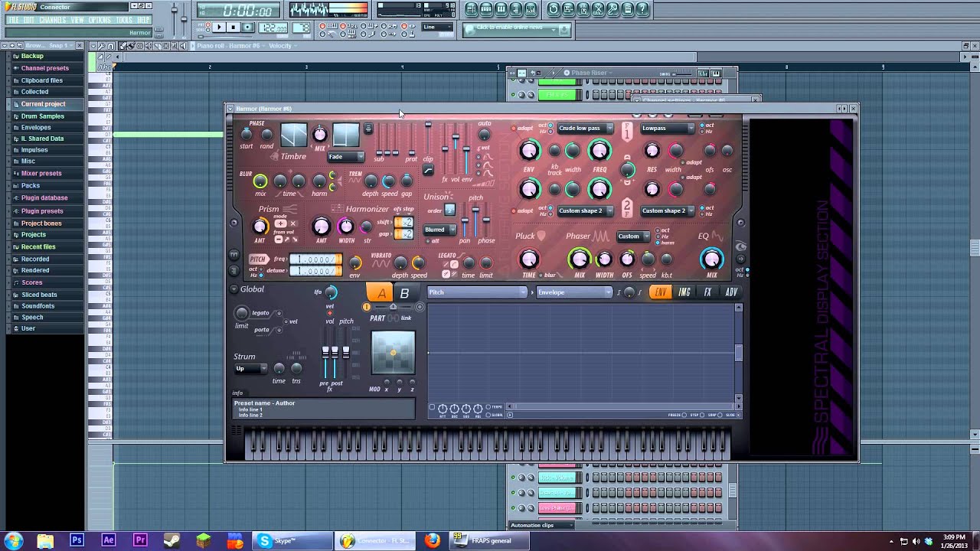Screen dimensions: 980x551
Task: Click the Pluck TIME knob
Action: pyautogui.click(x=529, y=259)
